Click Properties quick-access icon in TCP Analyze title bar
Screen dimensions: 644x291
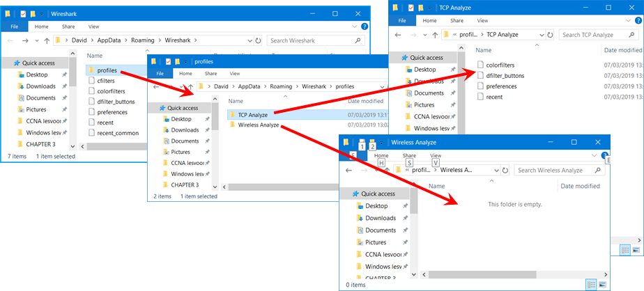click(x=411, y=8)
